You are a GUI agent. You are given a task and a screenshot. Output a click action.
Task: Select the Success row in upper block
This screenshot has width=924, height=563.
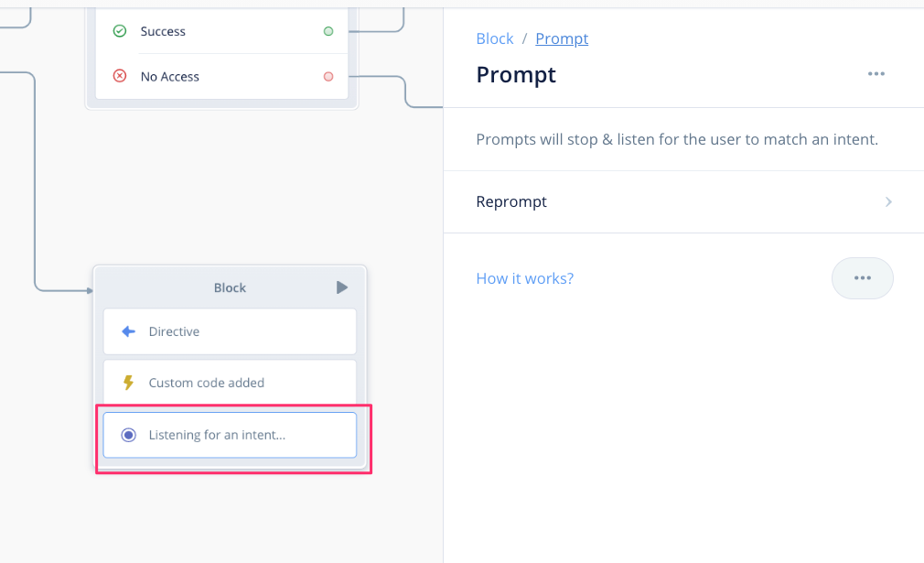[221, 31]
